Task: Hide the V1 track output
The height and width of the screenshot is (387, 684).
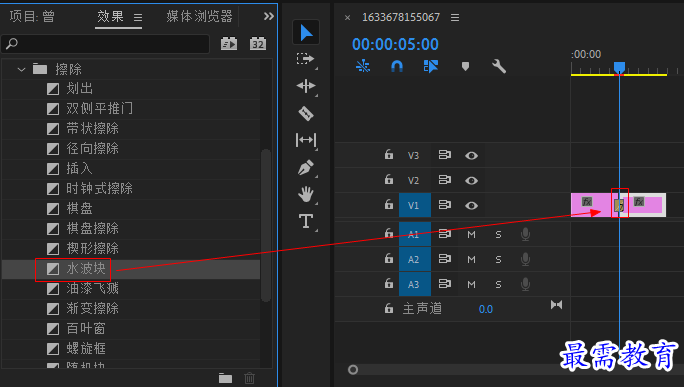Action: pyautogui.click(x=471, y=205)
